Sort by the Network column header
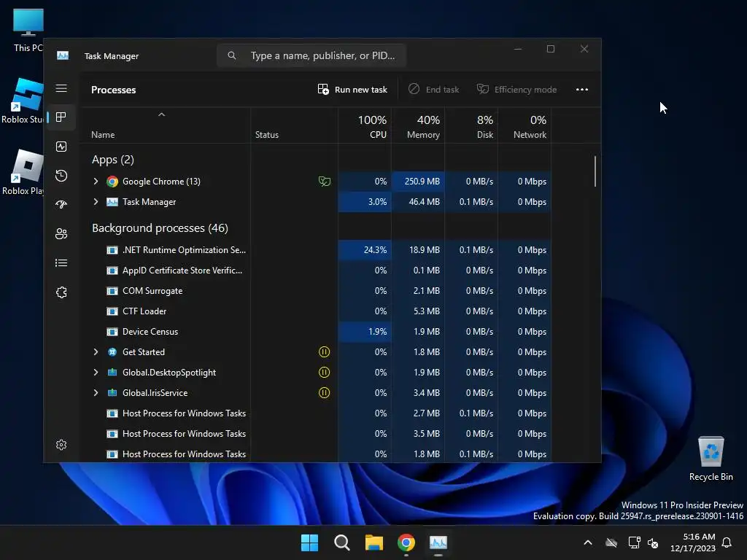Image resolution: width=747 pixels, height=560 pixels. click(x=525, y=126)
